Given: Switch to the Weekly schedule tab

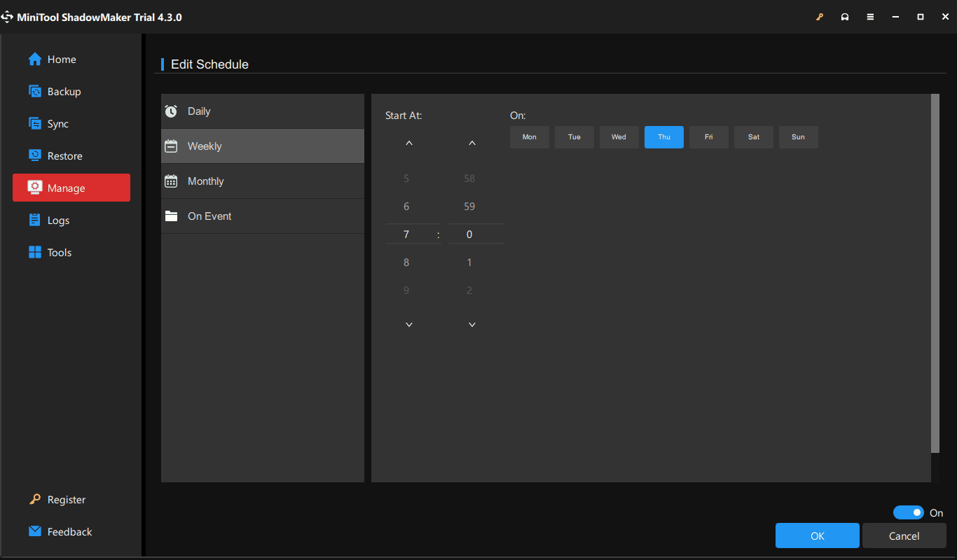Looking at the screenshot, I should pyautogui.click(x=263, y=146).
